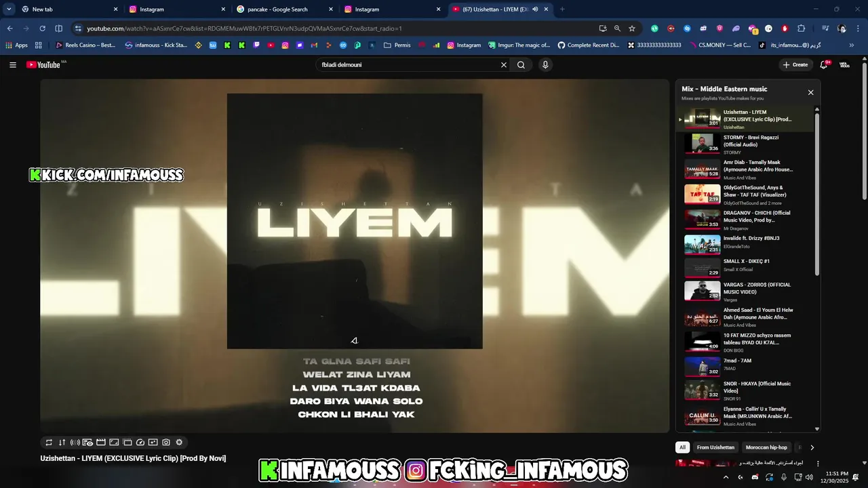Start voice search with the microphone
The height and width of the screenshot is (488, 868).
click(545, 65)
